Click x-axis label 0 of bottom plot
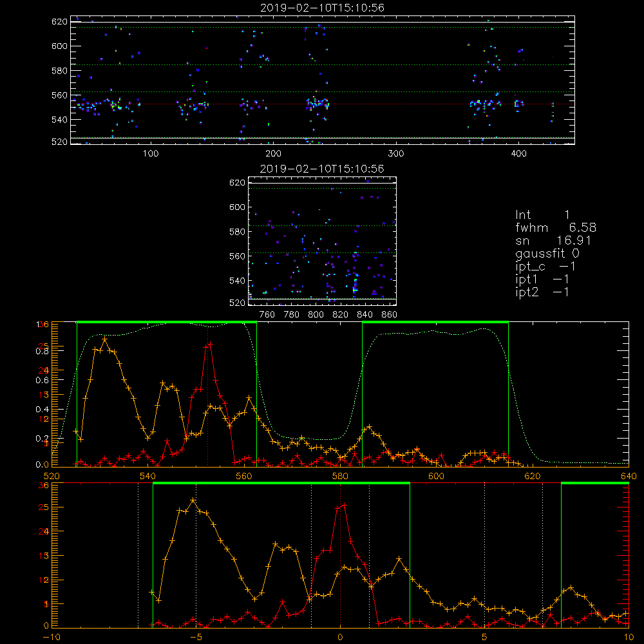644x644 pixels. [x=340, y=637]
